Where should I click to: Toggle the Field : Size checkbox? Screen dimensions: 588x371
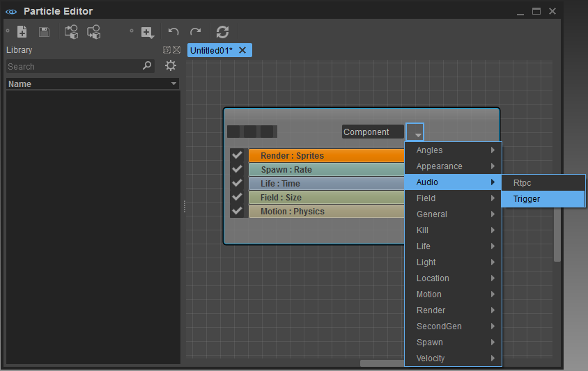pyautogui.click(x=237, y=197)
